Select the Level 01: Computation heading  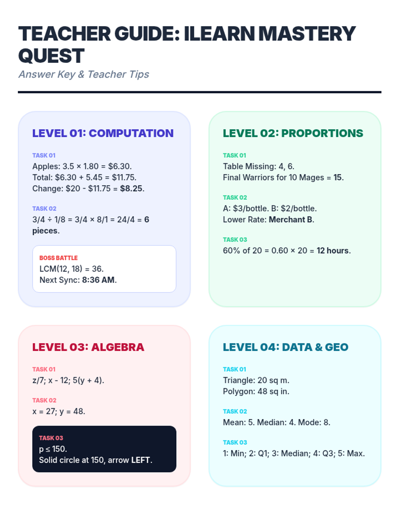(x=103, y=133)
